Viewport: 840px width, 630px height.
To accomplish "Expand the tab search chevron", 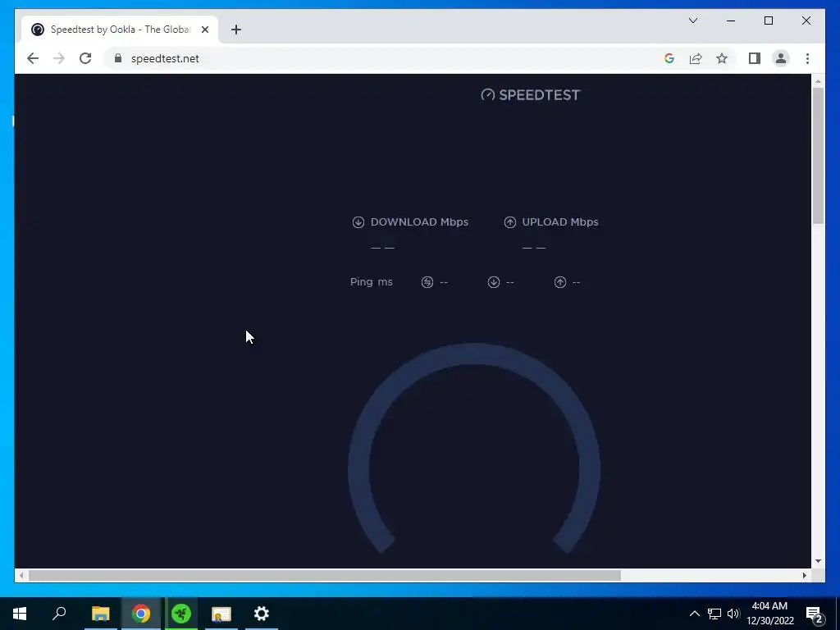I will pos(692,21).
